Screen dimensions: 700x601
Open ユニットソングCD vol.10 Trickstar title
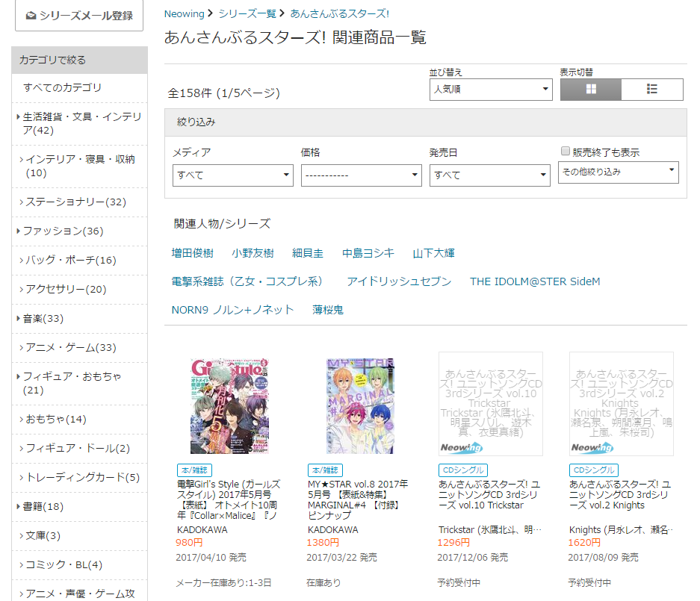pyautogui.click(x=489, y=495)
